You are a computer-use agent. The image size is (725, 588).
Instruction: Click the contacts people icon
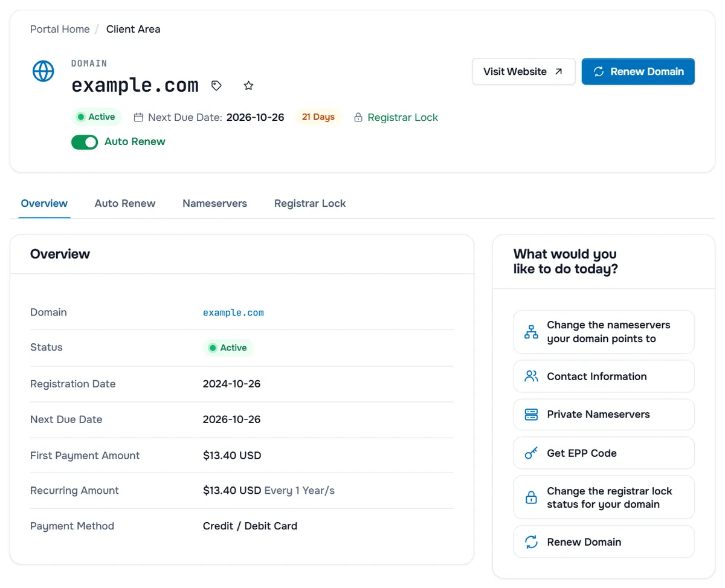[531, 376]
